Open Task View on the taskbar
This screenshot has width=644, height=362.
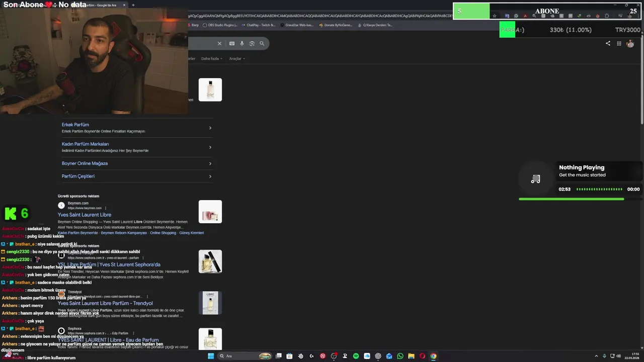[x=278, y=356]
